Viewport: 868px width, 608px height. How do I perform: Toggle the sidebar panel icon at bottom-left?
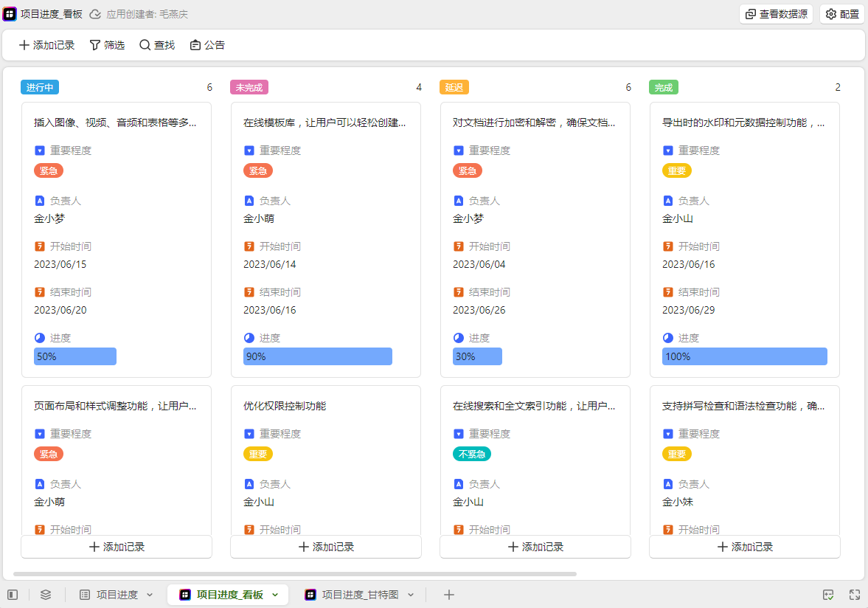coord(13,595)
